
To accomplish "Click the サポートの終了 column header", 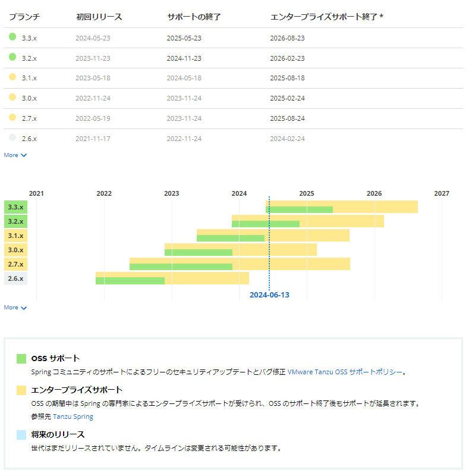I will coord(194,17).
